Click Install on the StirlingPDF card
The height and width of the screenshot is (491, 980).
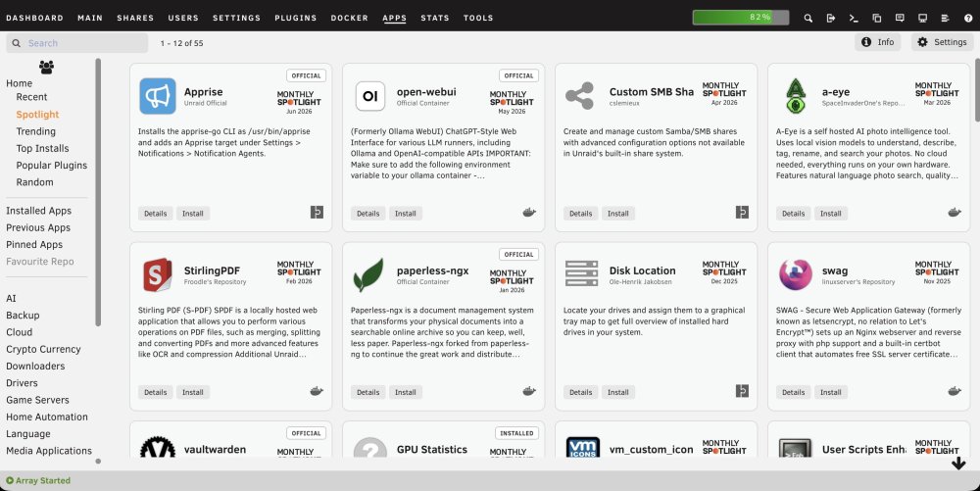(192, 392)
